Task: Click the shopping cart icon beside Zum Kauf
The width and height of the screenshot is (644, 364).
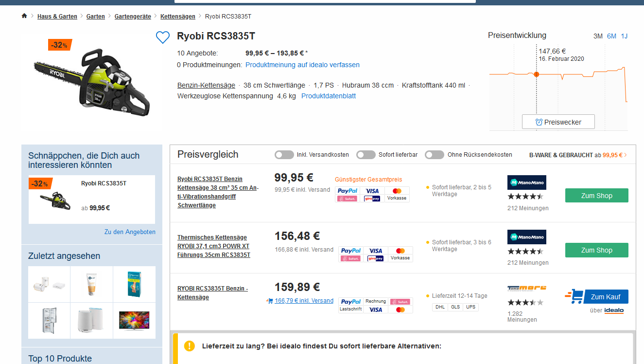Action: (574, 296)
